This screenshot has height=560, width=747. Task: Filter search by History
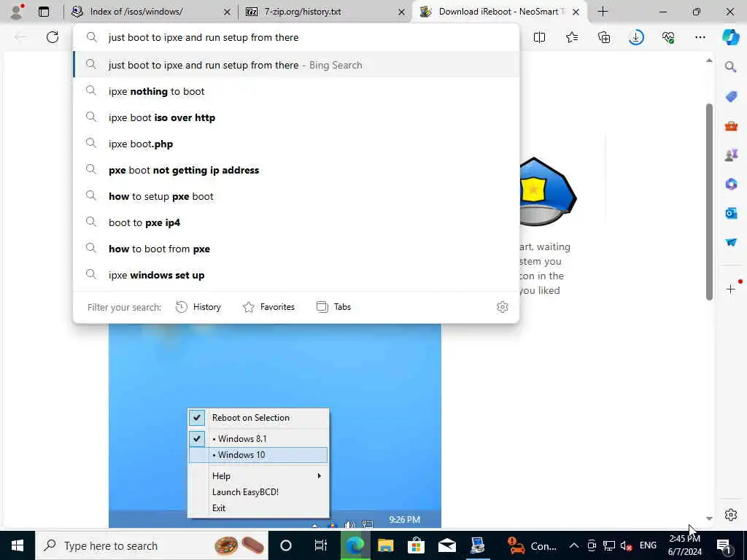198,307
